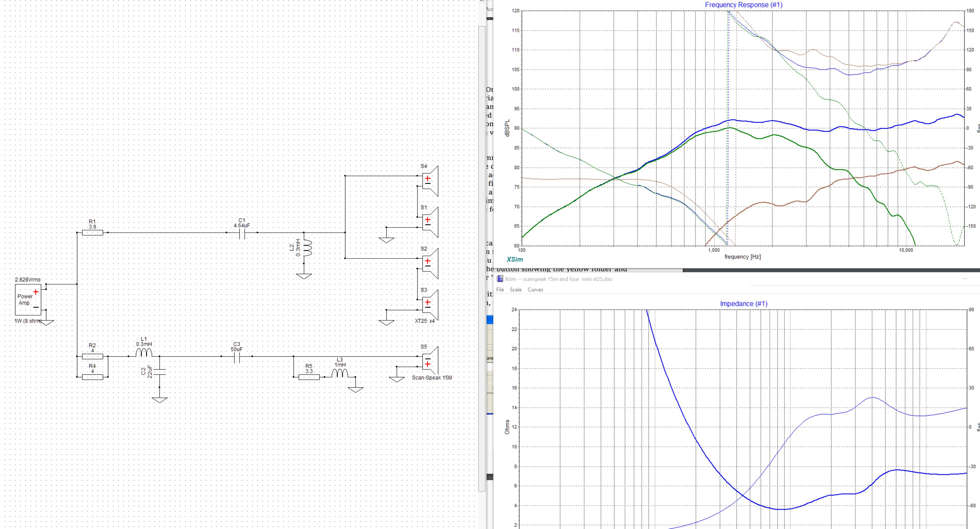Click ground symbol below inductor L2
Screen dimensions: 980x529
[x=304, y=276]
